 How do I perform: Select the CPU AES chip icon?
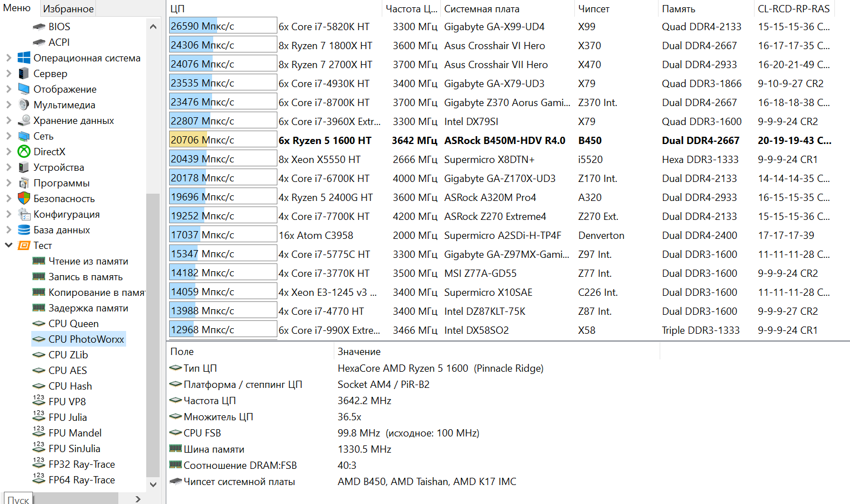pos(39,371)
